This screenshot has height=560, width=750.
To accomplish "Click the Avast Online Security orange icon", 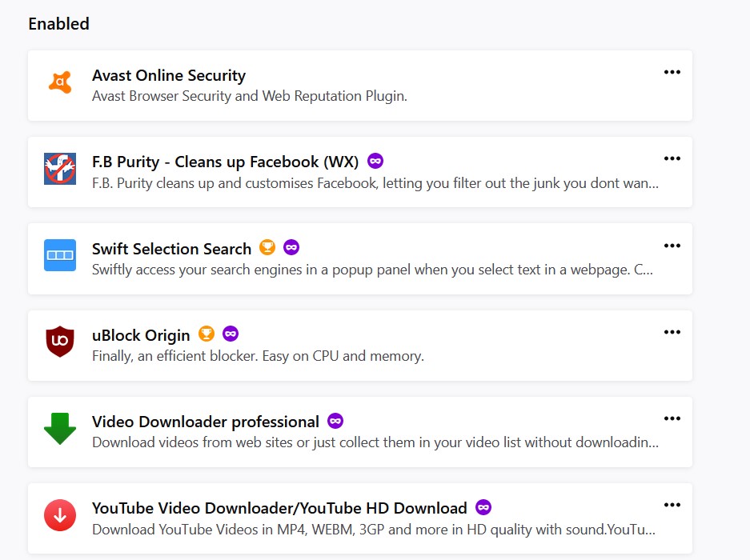I will pyautogui.click(x=60, y=82).
